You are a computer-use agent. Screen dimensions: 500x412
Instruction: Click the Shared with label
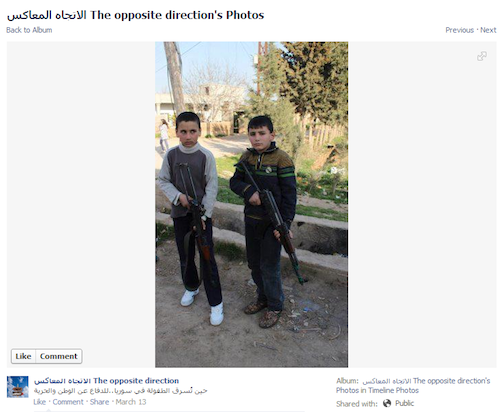357,404
